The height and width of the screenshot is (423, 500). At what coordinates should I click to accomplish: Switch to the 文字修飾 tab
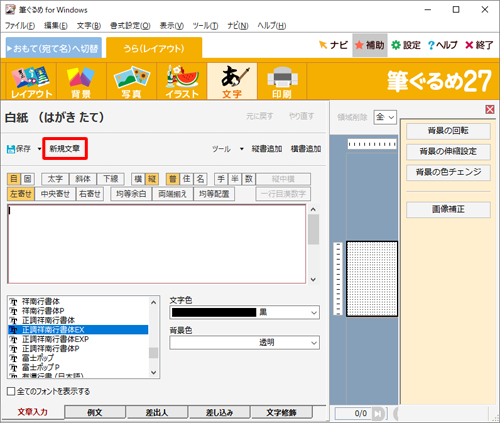pyautogui.click(x=281, y=412)
